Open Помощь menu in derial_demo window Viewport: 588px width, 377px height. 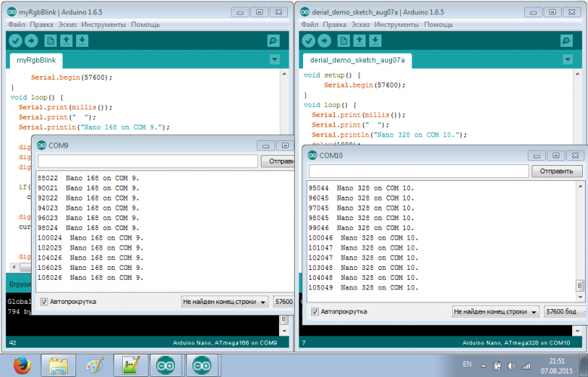pos(439,25)
